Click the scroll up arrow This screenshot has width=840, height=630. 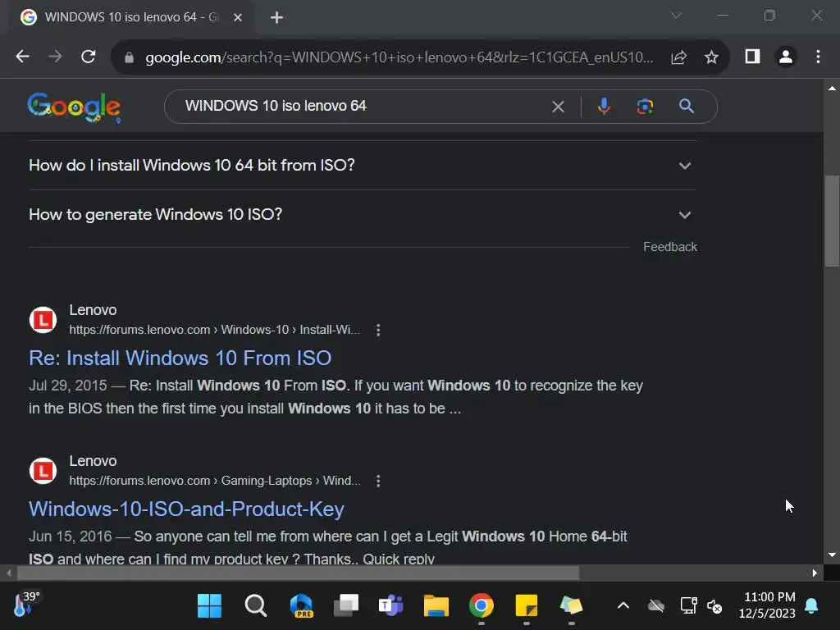pos(832,88)
